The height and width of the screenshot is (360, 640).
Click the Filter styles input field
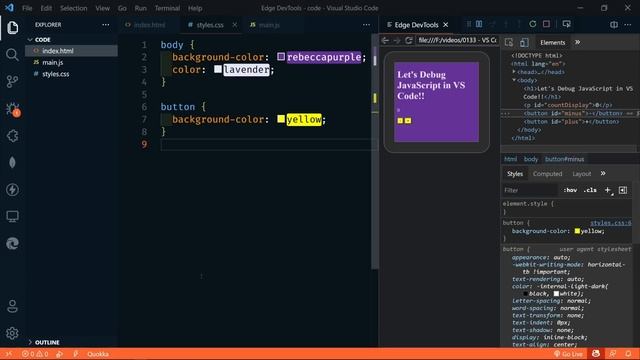(529, 190)
